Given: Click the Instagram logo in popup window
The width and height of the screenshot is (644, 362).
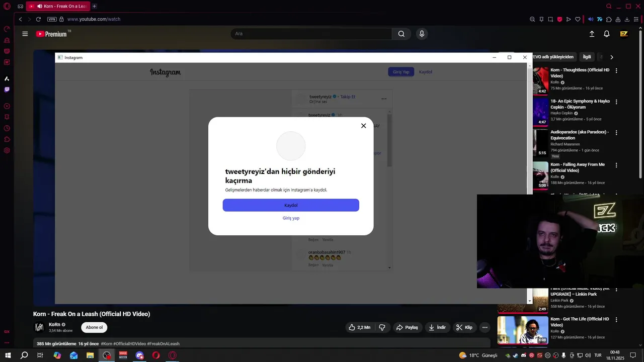Looking at the screenshot, I should pyautogui.click(x=165, y=72).
